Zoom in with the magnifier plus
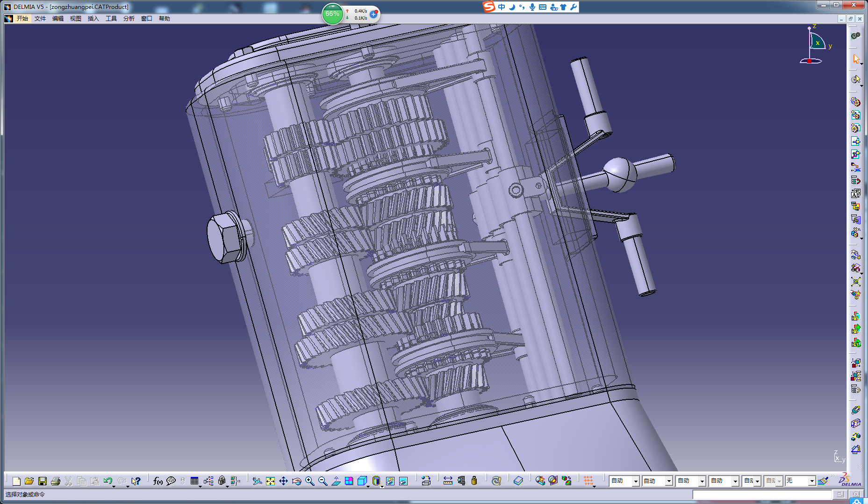 309,481
